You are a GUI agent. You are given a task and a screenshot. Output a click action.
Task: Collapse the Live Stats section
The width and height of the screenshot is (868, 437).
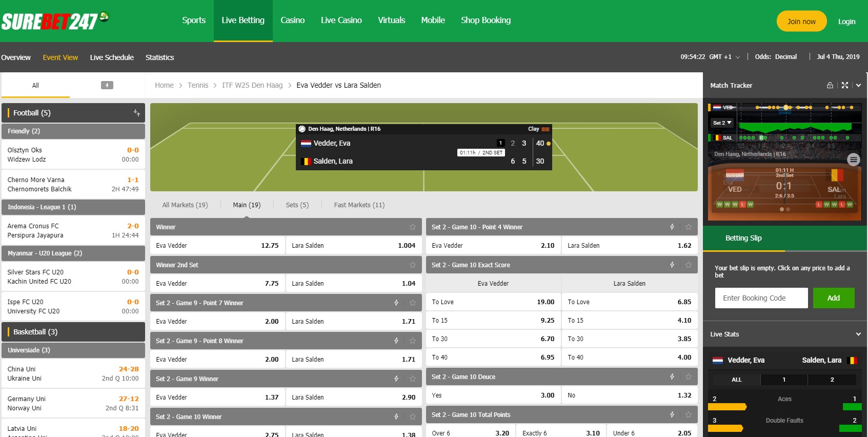[x=858, y=334]
